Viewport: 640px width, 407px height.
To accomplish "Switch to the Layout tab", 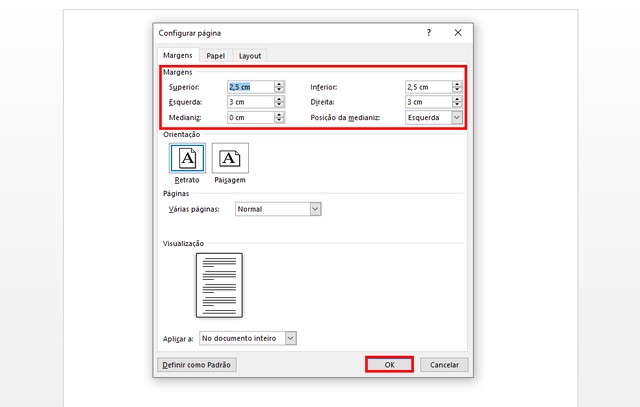I will pos(250,56).
